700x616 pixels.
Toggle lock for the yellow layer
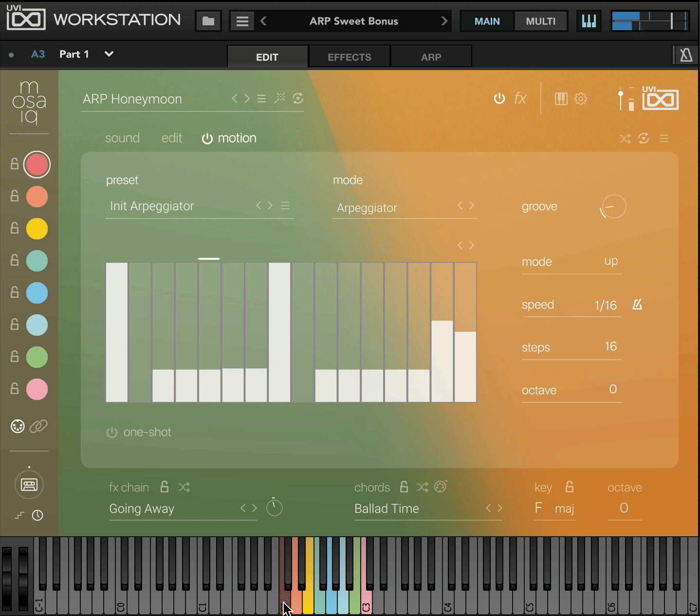pyautogui.click(x=15, y=228)
